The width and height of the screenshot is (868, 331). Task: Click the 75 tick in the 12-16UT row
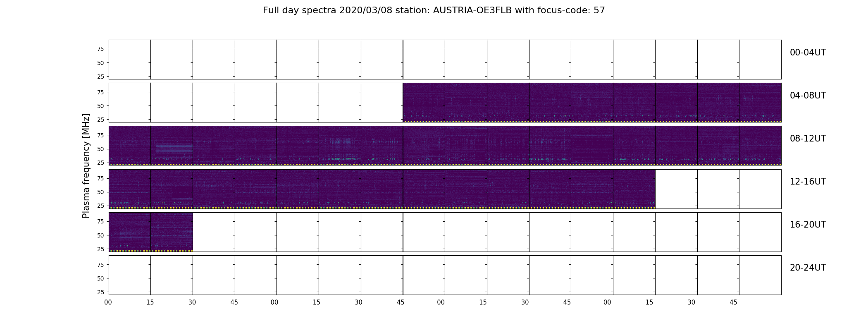click(x=100, y=178)
